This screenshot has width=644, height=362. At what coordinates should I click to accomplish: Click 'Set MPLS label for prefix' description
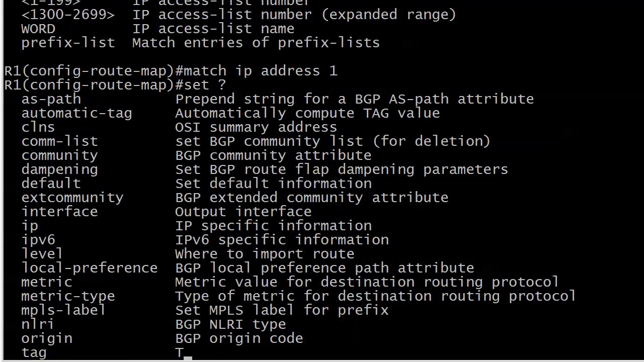coord(282,310)
